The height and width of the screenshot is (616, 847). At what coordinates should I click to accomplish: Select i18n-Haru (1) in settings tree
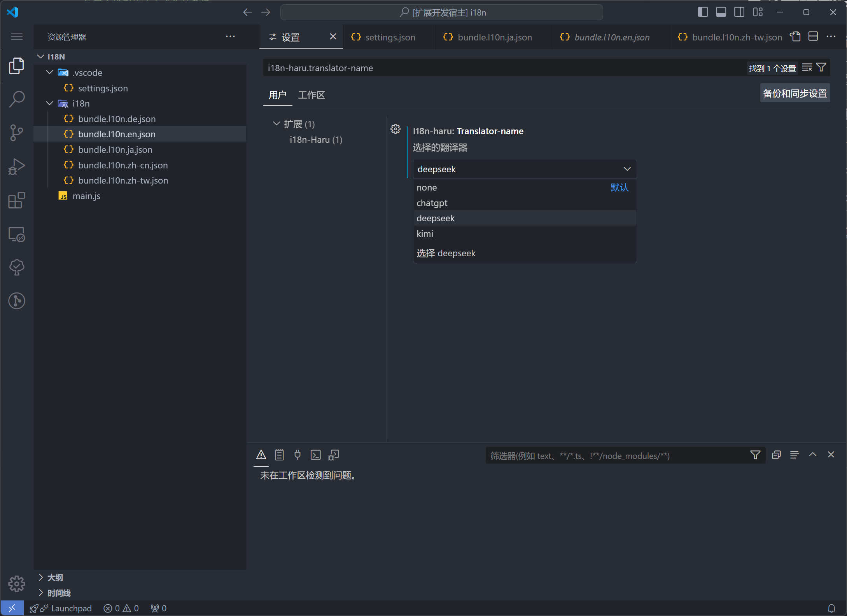pyautogui.click(x=316, y=140)
